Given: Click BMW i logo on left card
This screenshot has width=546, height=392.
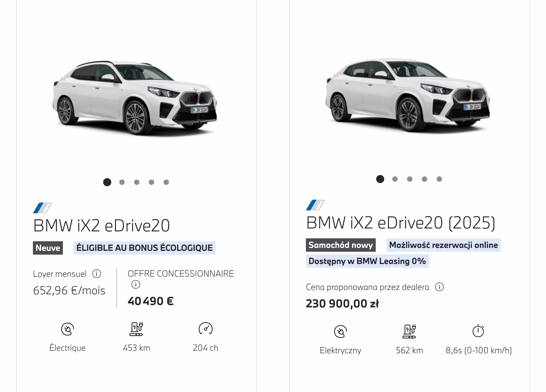Looking at the screenshot, I should 43,208.
